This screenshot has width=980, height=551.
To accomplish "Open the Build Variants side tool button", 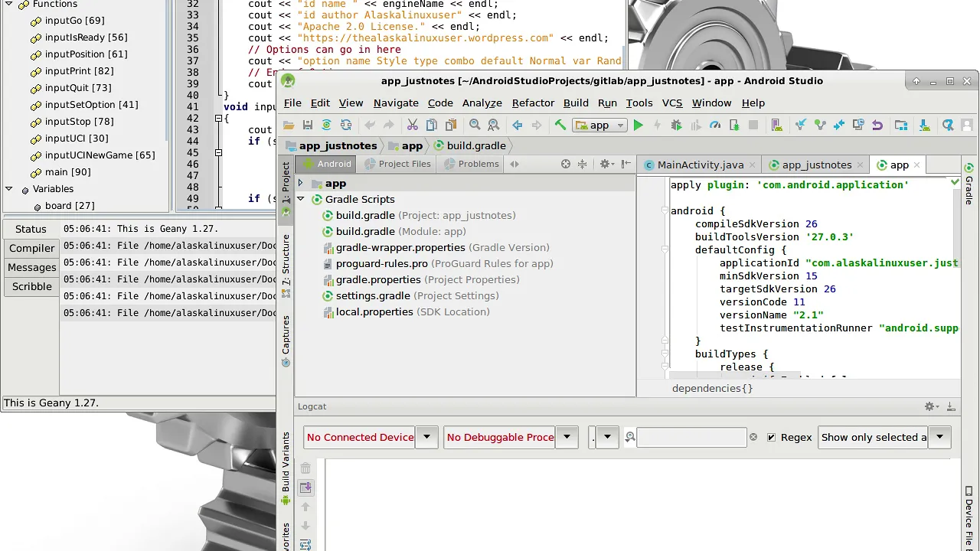I will (286, 468).
